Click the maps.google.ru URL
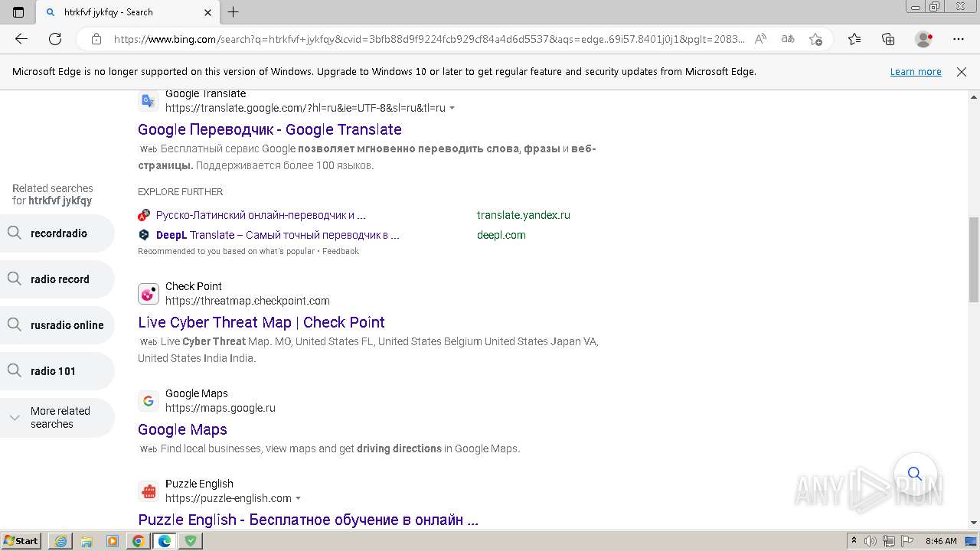 coord(220,408)
